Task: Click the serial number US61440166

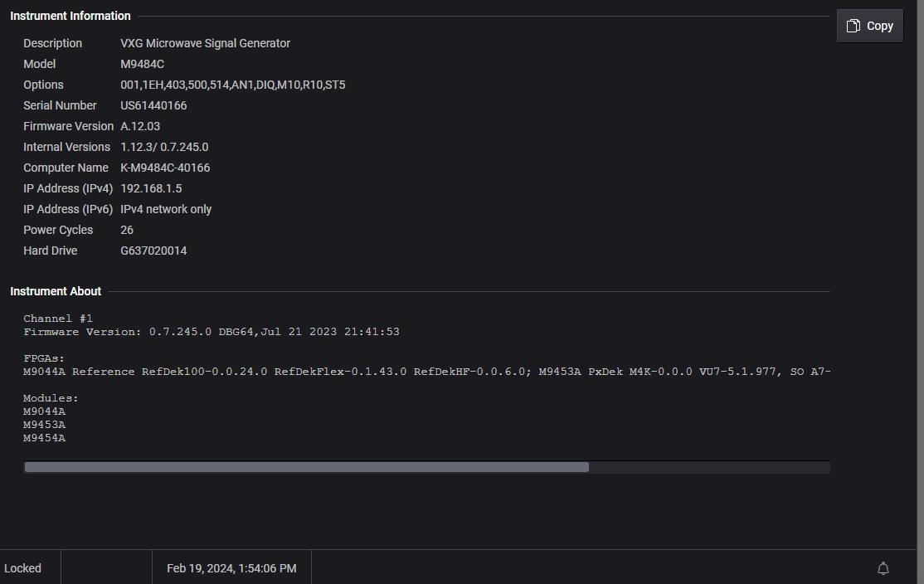Action: pos(153,105)
